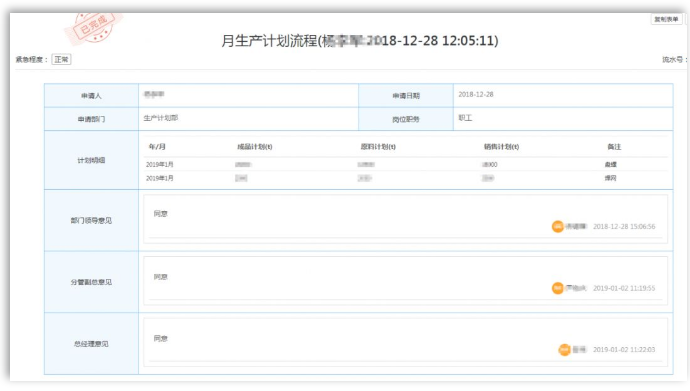Screen dimensions: 690x391
Task: Click 2019年1月 in the 盘螺 row
Action: click(x=160, y=164)
